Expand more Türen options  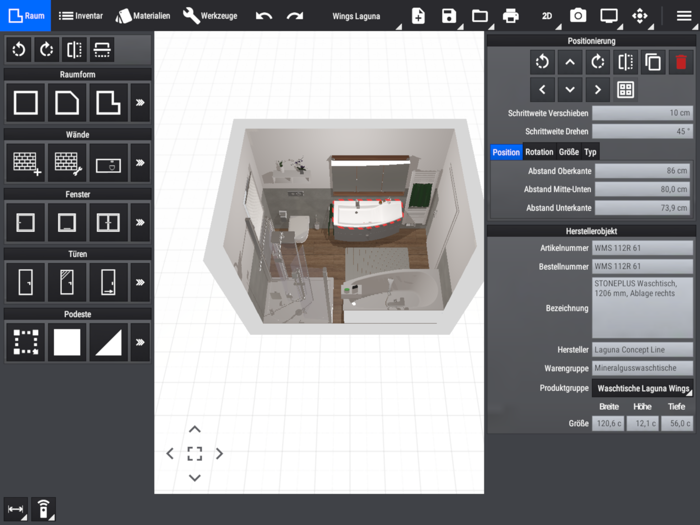[140, 282]
